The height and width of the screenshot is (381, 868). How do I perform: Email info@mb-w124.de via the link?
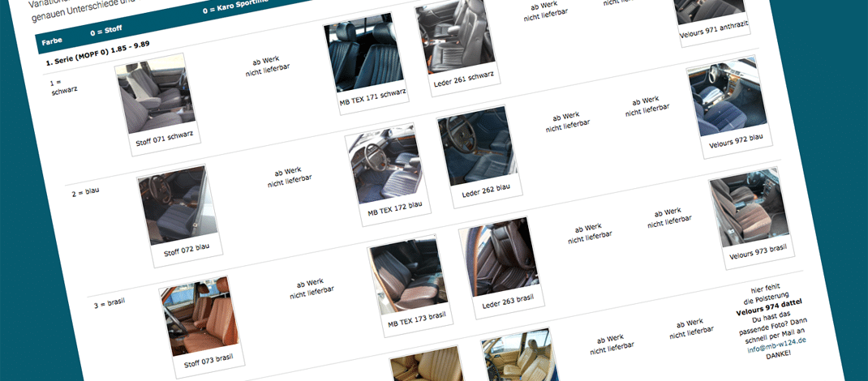point(776,345)
